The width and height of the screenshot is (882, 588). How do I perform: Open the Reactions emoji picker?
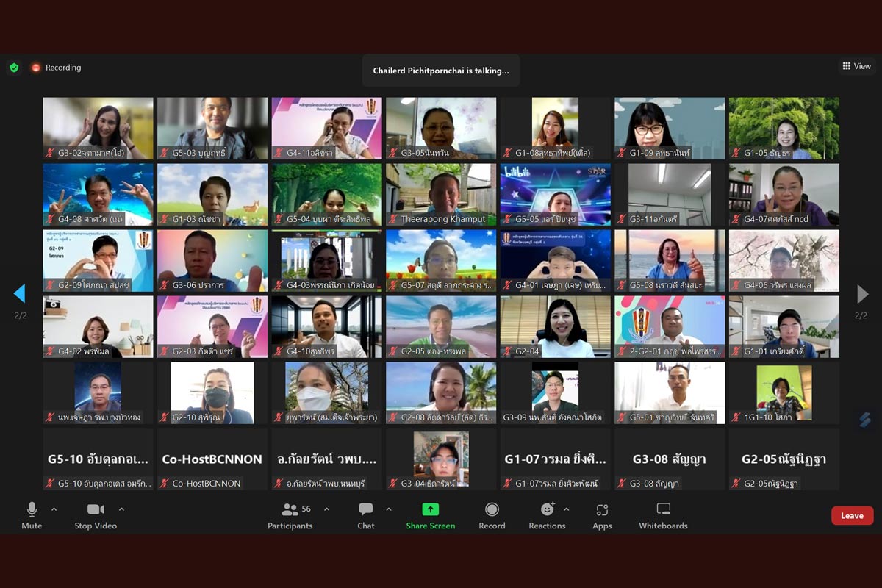(x=547, y=510)
